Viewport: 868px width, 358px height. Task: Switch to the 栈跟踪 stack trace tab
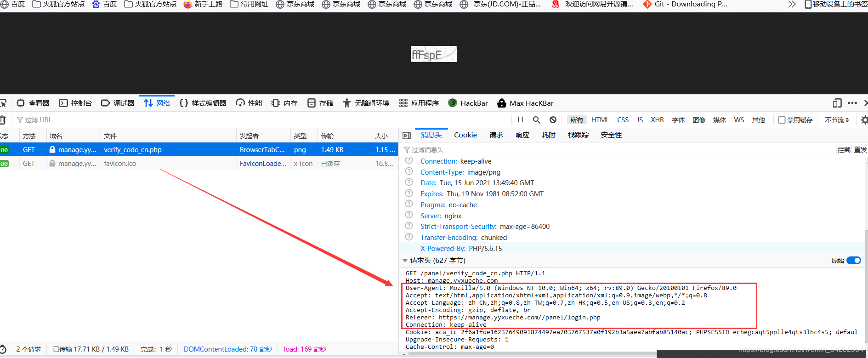[x=578, y=135]
